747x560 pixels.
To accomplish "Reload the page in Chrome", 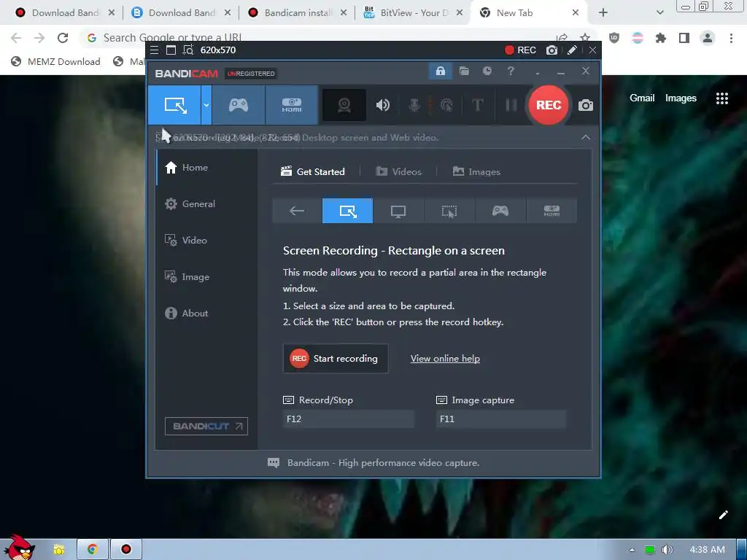I will tap(63, 38).
